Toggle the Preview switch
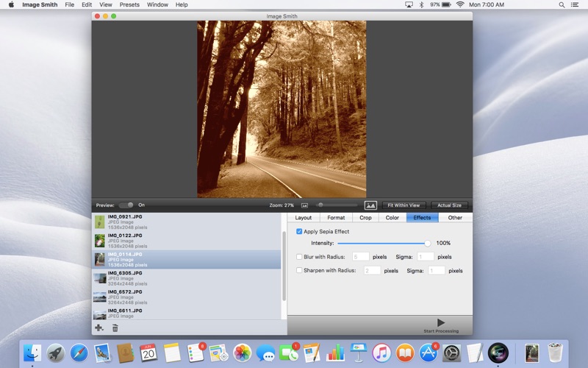The width and height of the screenshot is (588, 368). tap(126, 205)
